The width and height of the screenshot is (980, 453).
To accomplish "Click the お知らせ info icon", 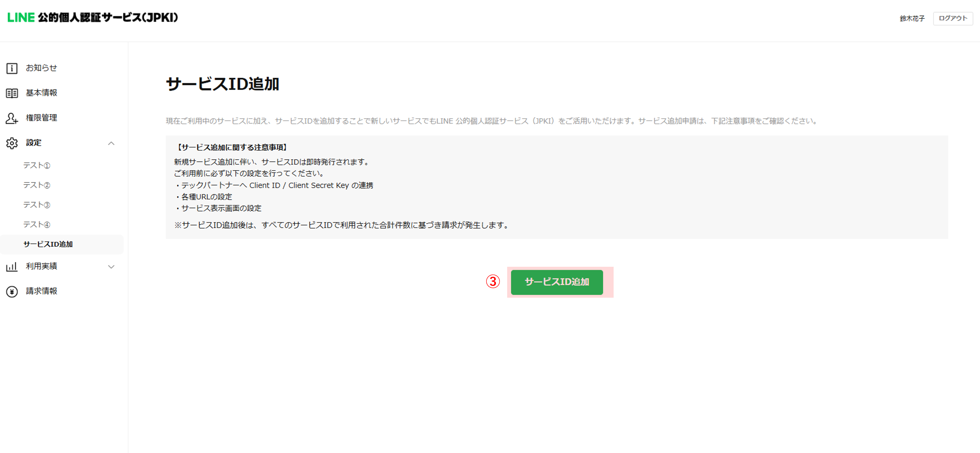I will coord(12,68).
